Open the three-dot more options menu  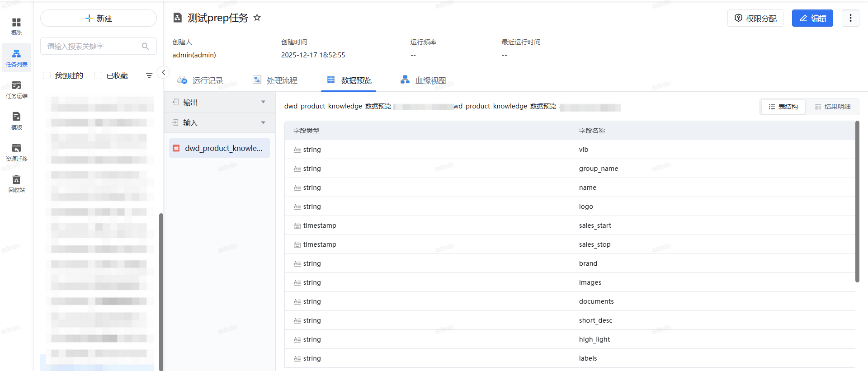[850, 18]
